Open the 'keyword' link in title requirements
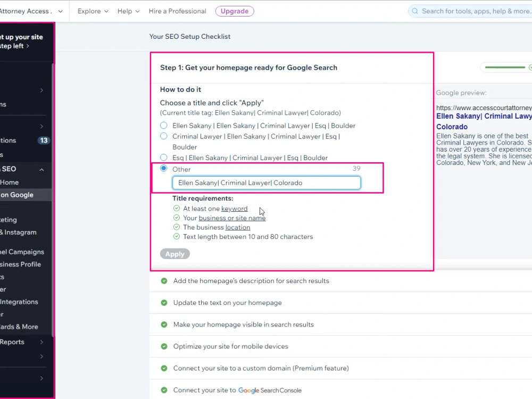The width and height of the screenshot is (532, 399). 235,209
